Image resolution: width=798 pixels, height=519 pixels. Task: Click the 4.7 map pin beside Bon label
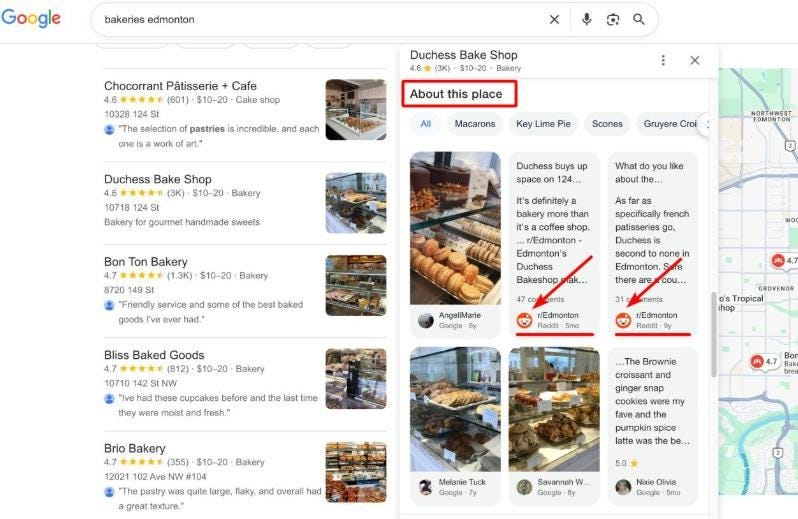(765, 362)
